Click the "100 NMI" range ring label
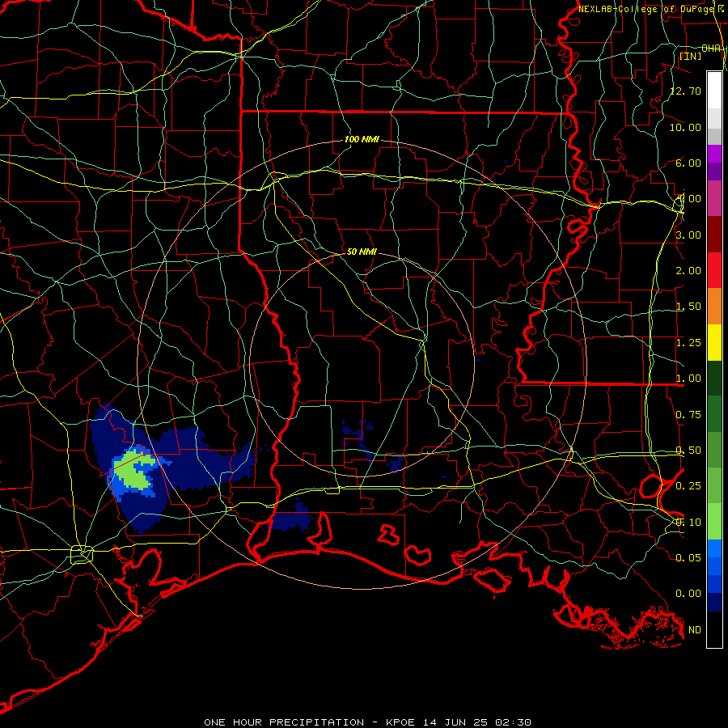Viewport: 728px width, 728px height. [x=362, y=139]
